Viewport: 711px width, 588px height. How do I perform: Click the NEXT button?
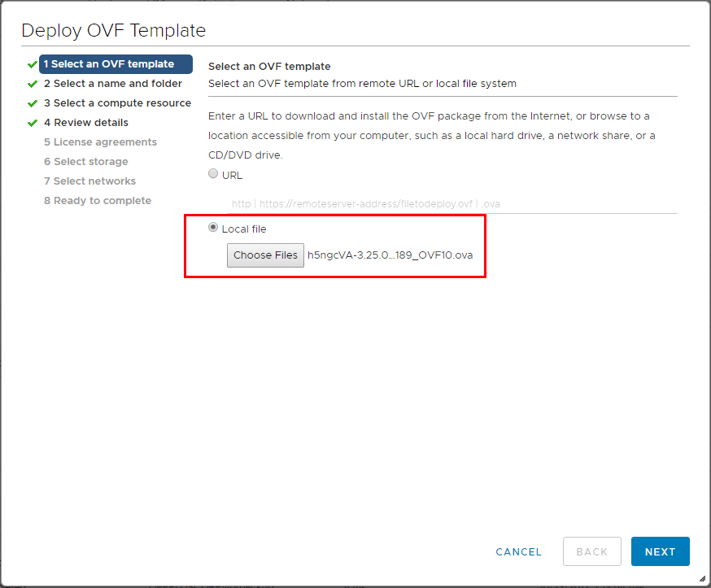pyautogui.click(x=660, y=551)
